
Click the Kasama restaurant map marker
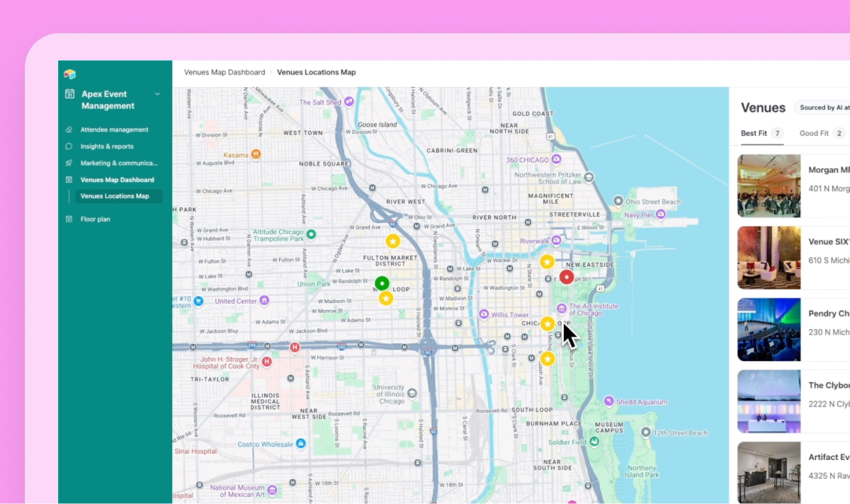tap(256, 154)
